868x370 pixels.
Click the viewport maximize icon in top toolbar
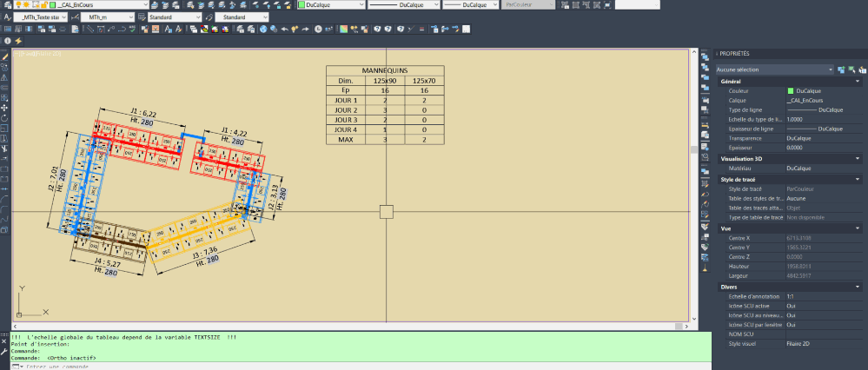click(608, 4)
